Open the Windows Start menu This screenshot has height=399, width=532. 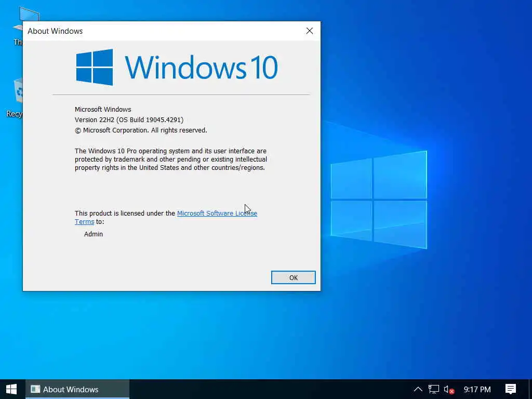[11, 389]
